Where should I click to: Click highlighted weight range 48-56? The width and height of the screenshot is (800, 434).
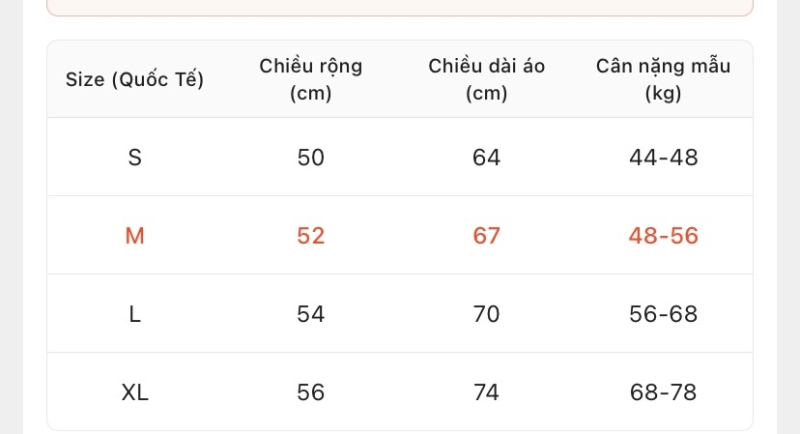coord(663,236)
